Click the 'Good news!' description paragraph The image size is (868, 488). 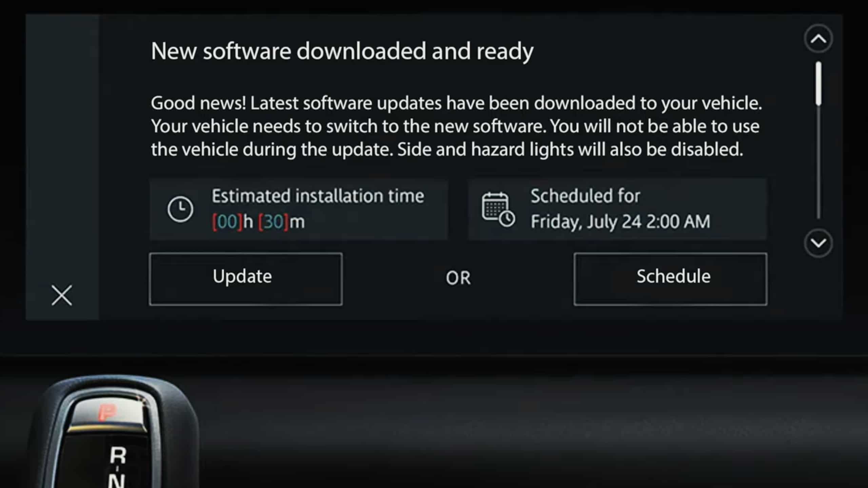click(x=456, y=126)
